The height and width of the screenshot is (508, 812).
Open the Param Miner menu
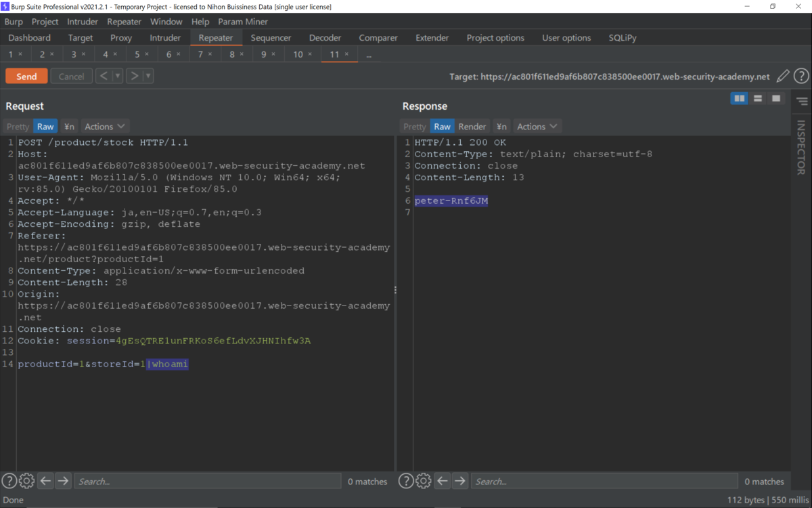point(243,22)
